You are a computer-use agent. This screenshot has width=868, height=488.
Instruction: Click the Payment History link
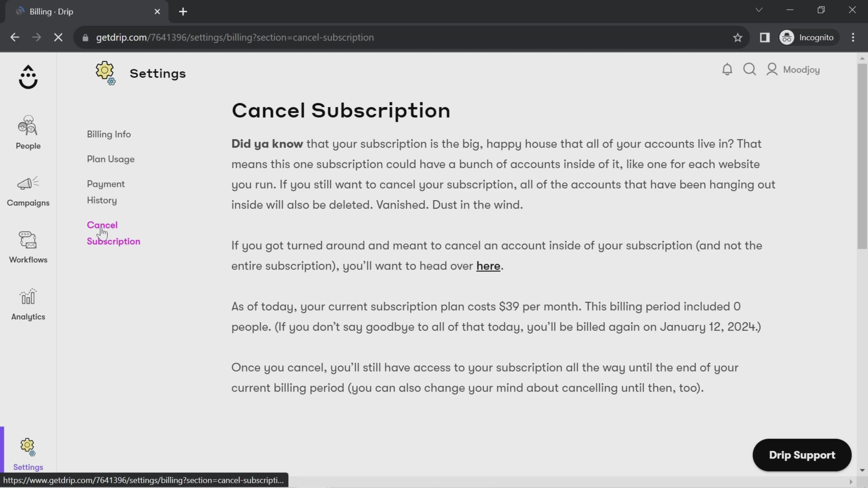tap(106, 192)
